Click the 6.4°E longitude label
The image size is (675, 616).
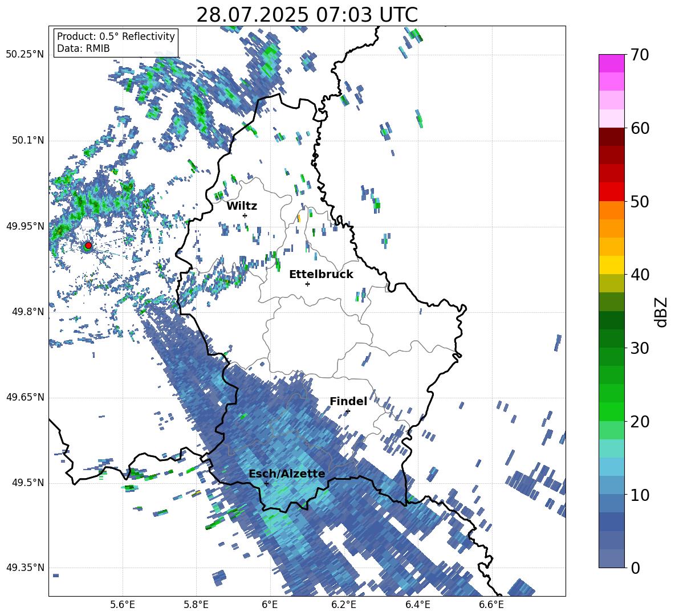tap(417, 605)
